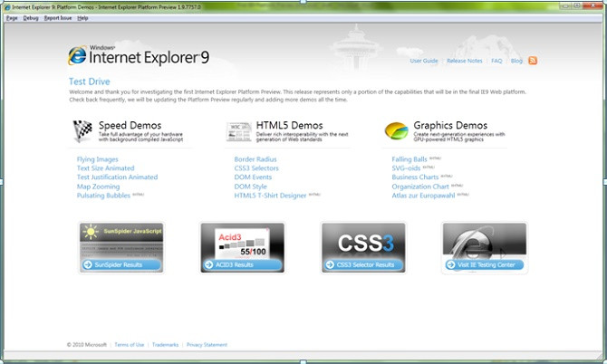Open the DOM Events demo

click(253, 177)
